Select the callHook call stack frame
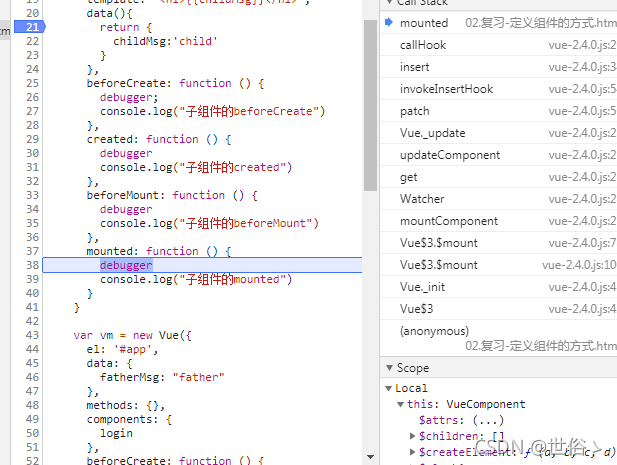617x465 pixels. [499, 45]
